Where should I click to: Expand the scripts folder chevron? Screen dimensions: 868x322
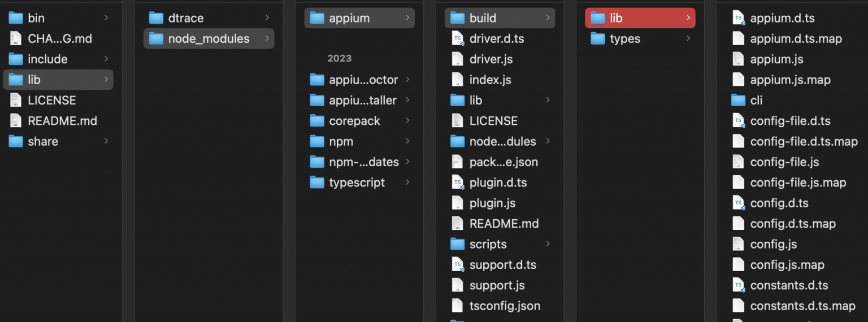coord(548,244)
